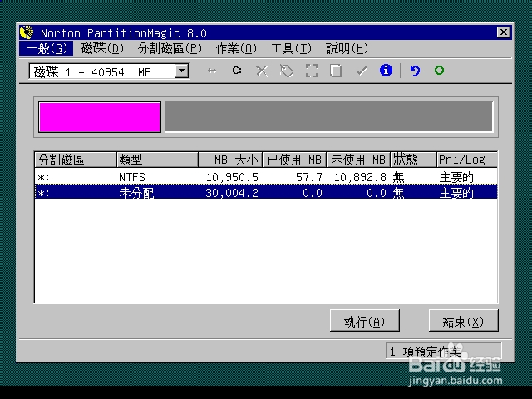Click the create partition C: toolbar icon
This screenshot has width=532, height=399.
click(237, 71)
